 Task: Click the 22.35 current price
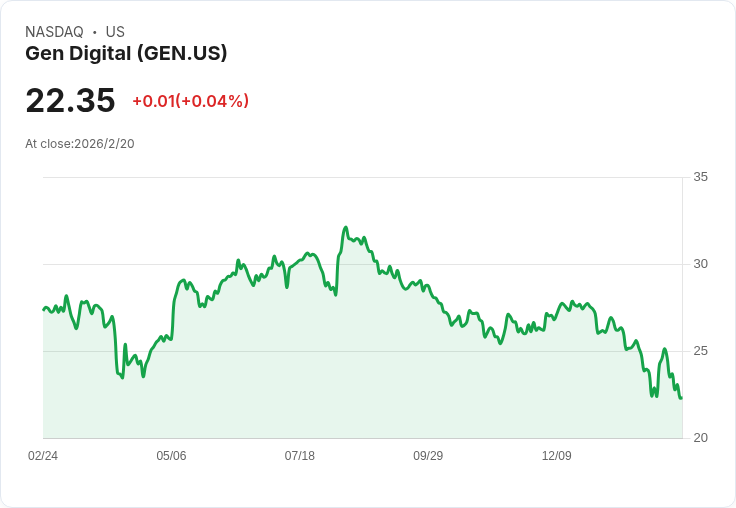pos(70,101)
